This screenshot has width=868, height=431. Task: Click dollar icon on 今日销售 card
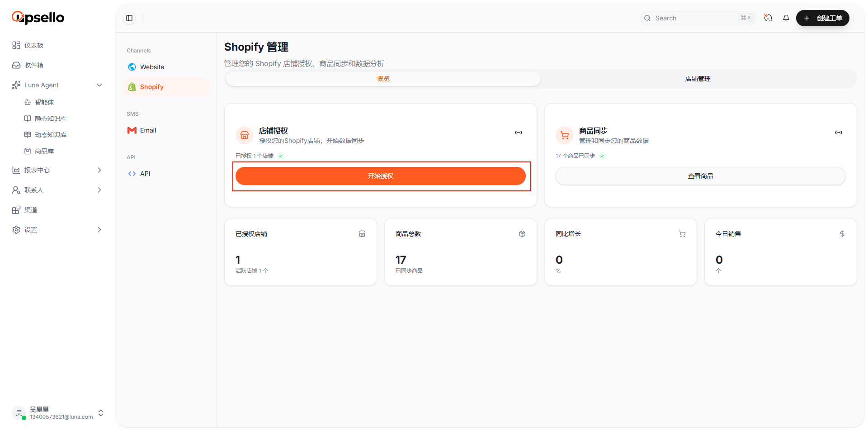[842, 234]
